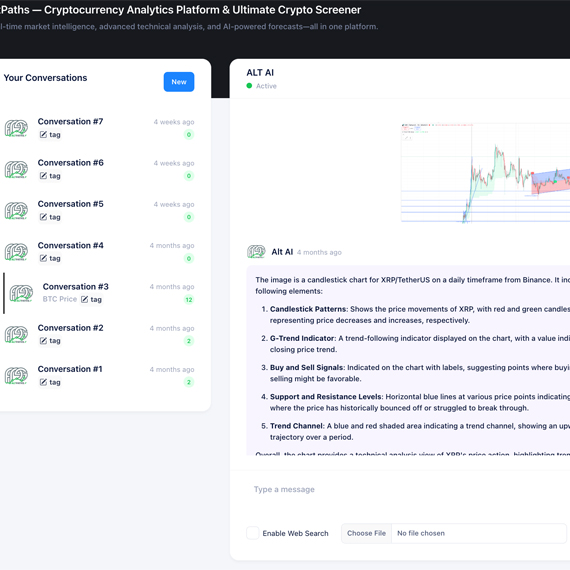Edit tag icon for Conversation #6
Image resolution: width=570 pixels, height=570 pixels.
43,176
